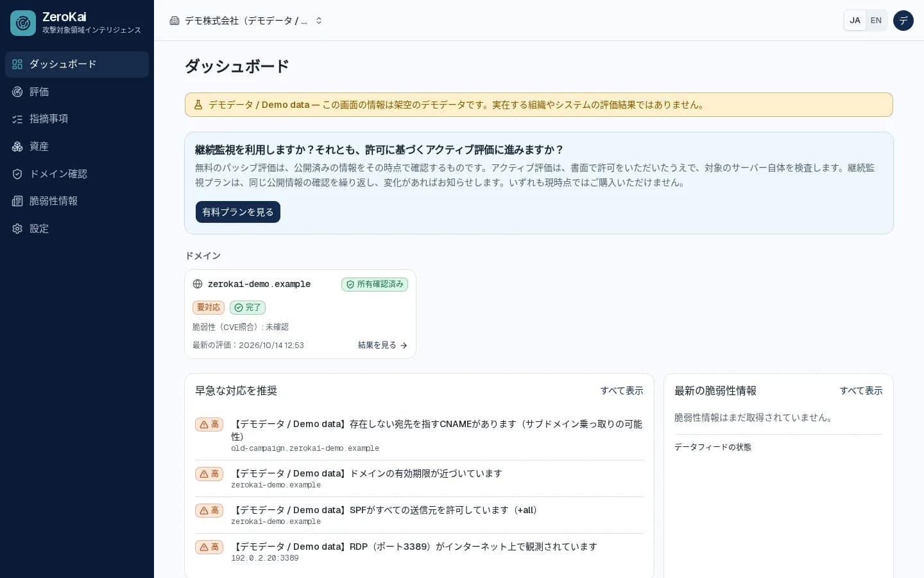Click the ドメイン section label
The width and height of the screenshot is (924, 578).
[203, 256]
